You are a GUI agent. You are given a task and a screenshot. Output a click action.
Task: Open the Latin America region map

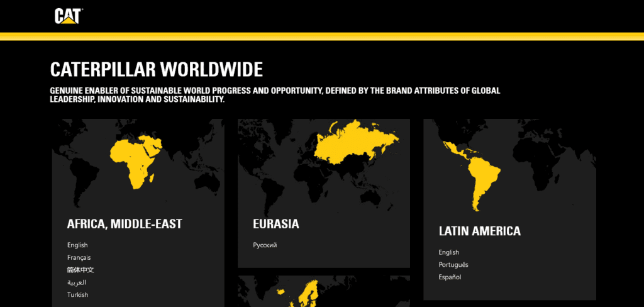tap(509, 167)
